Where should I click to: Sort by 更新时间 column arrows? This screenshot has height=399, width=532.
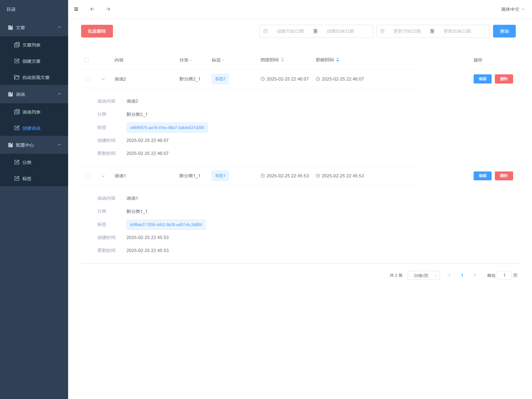(x=338, y=60)
